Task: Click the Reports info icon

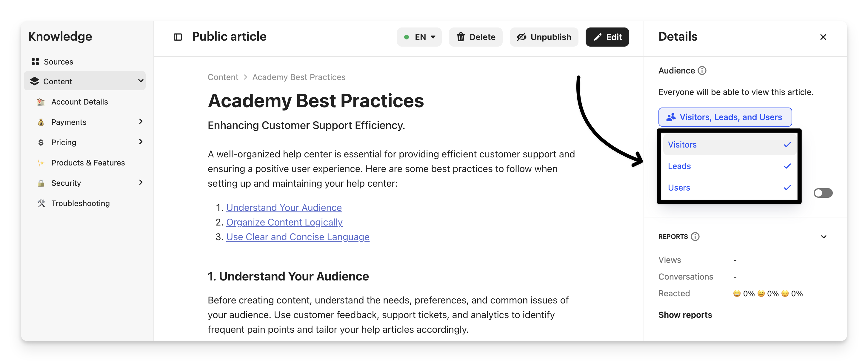Action: tap(695, 237)
